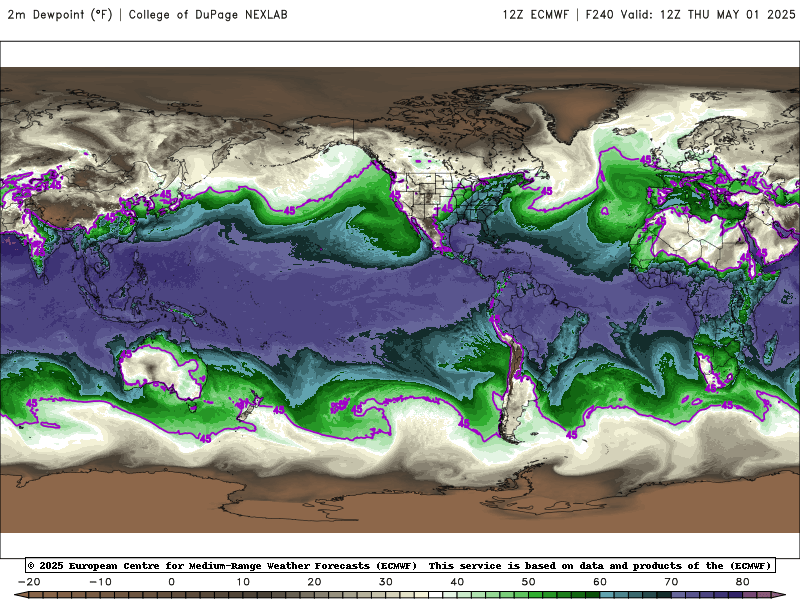This screenshot has height=600, width=800.
Task: Click the -10 value on the legend scale
Action: (101, 582)
